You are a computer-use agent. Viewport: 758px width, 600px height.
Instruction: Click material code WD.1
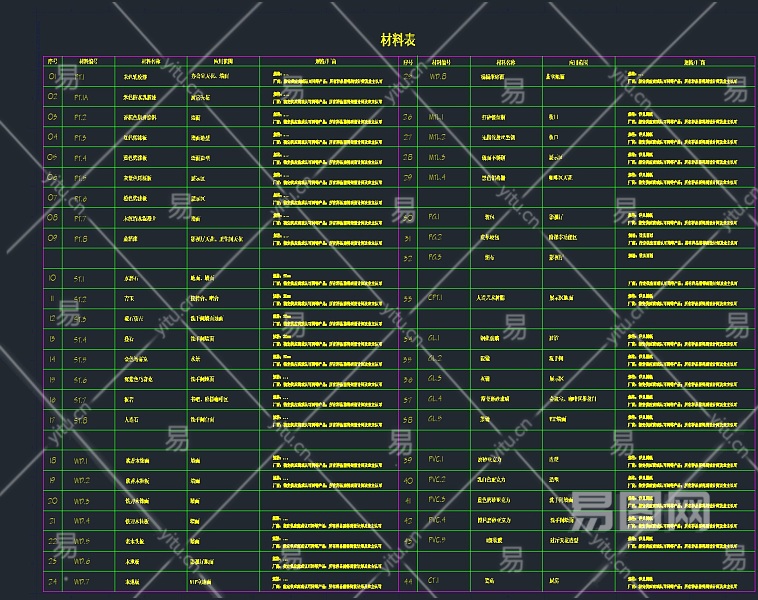[81, 461]
